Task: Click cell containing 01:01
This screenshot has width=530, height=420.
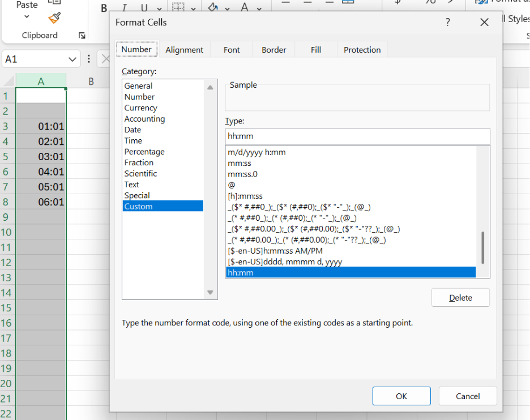Action: point(41,126)
